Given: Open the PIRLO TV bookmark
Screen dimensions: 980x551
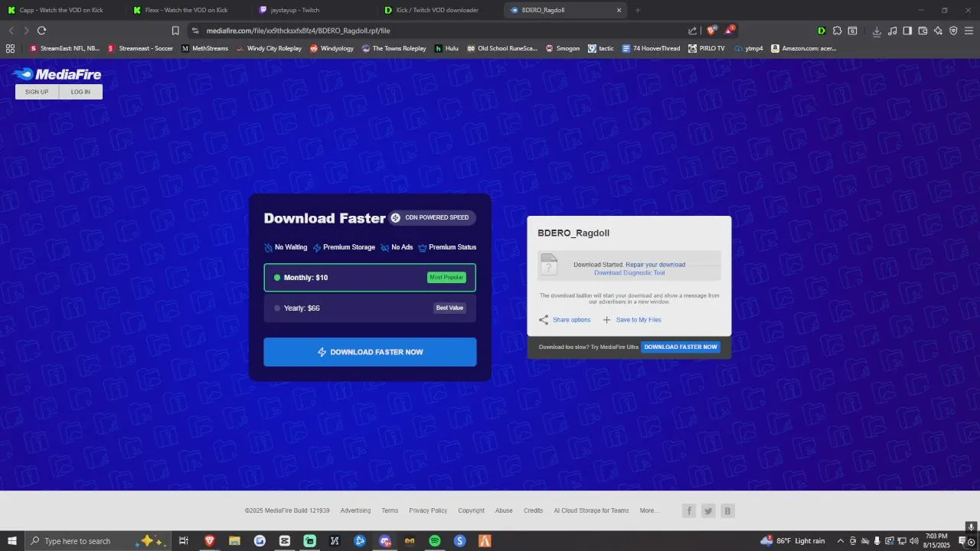Looking at the screenshot, I should (x=706, y=48).
